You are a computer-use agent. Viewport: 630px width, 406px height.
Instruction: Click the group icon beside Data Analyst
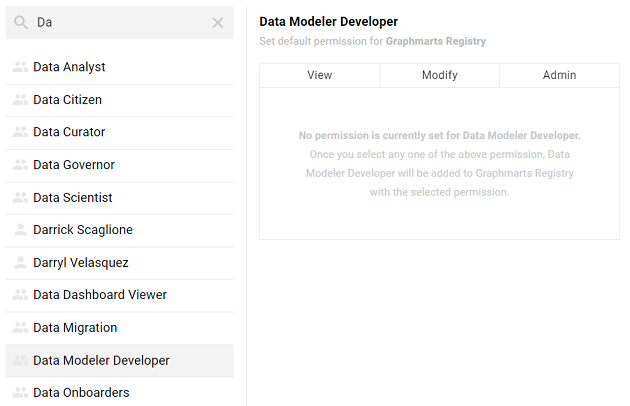[x=20, y=67]
